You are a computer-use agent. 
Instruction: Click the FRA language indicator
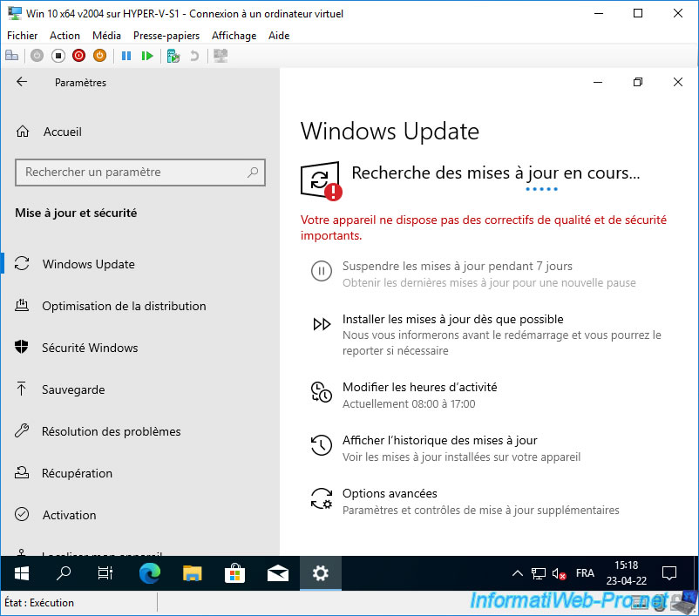(x=585, y=573)
